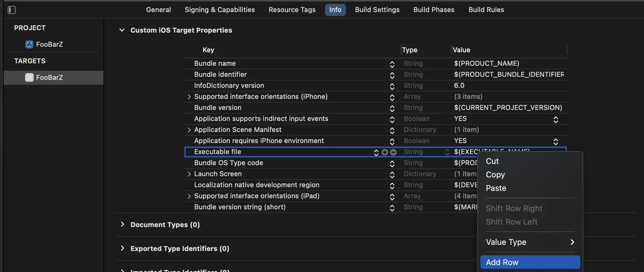Click the $(CURRENT_PROJECT_VERSION) value

508,108
